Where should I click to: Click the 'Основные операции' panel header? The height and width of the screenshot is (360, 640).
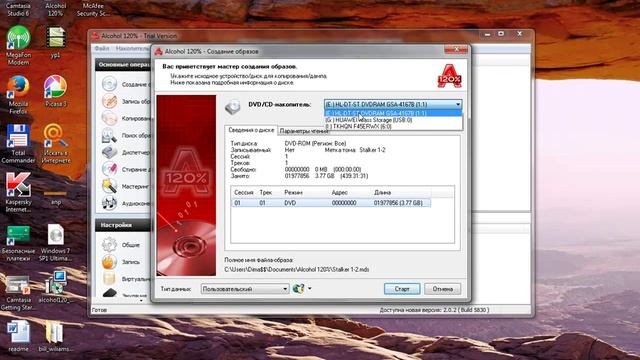[x=124, y=65]
